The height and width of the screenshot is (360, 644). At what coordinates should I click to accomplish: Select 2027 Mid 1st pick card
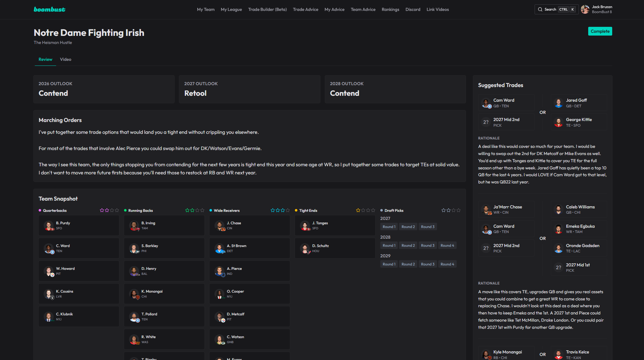[579, 268]
